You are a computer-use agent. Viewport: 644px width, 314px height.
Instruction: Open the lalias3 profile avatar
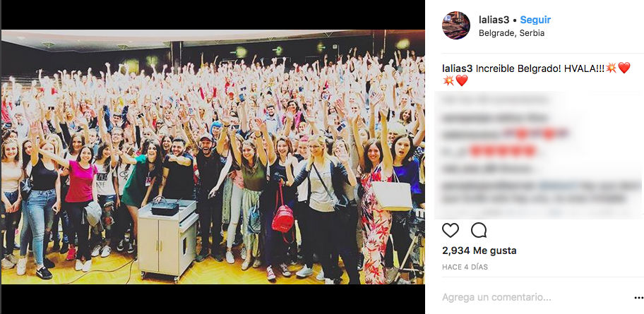point(456,25)
